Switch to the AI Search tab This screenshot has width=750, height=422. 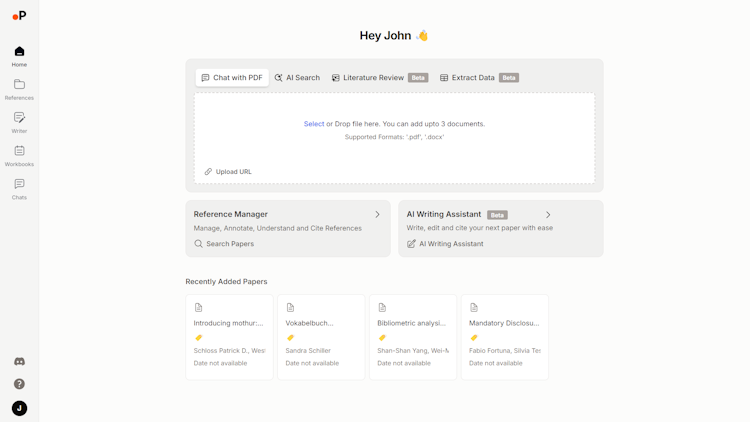pyautogui.click(x=297, y=78)
